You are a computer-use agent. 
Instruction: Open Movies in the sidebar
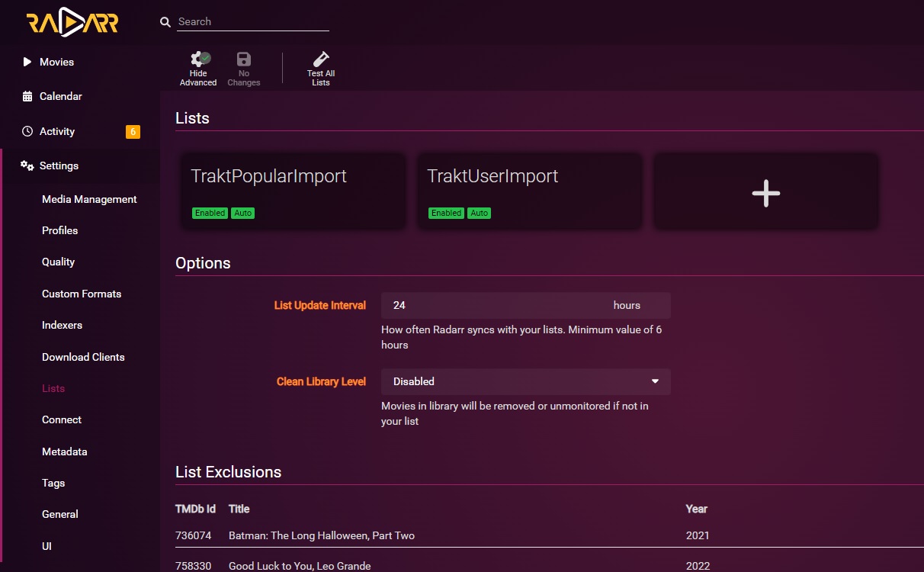56,62
